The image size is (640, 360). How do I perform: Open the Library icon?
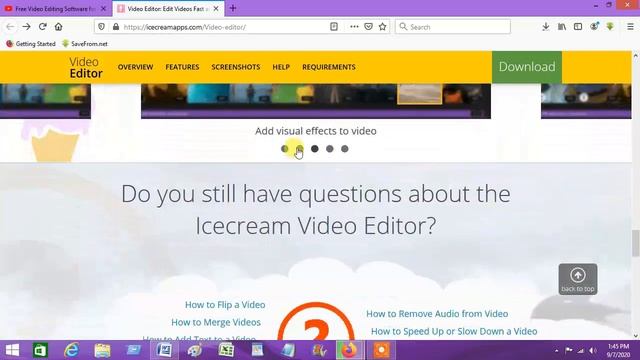point(562,27)
